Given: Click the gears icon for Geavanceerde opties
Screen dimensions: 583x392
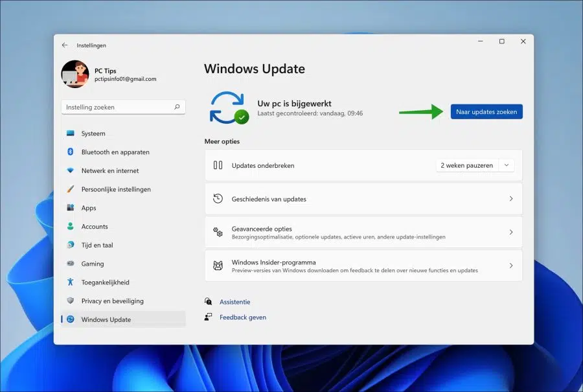Looking at the screenshot, I should click(218, 232).
